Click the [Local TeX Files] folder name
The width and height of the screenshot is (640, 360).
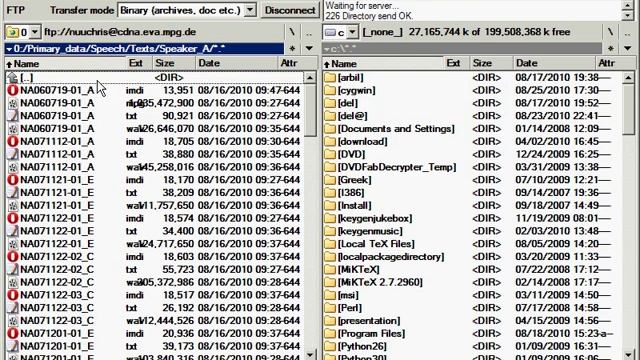[x=376, y=244]
